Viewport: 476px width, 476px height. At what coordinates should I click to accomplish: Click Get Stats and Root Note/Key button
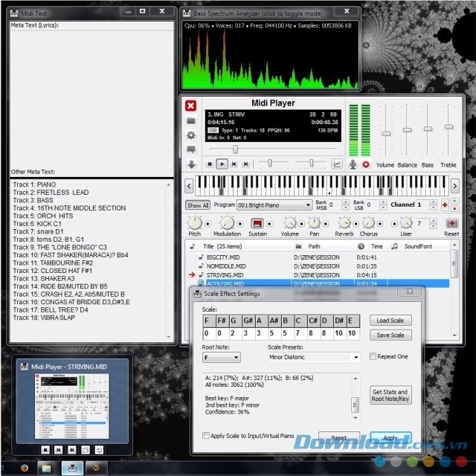coord(390,395)
